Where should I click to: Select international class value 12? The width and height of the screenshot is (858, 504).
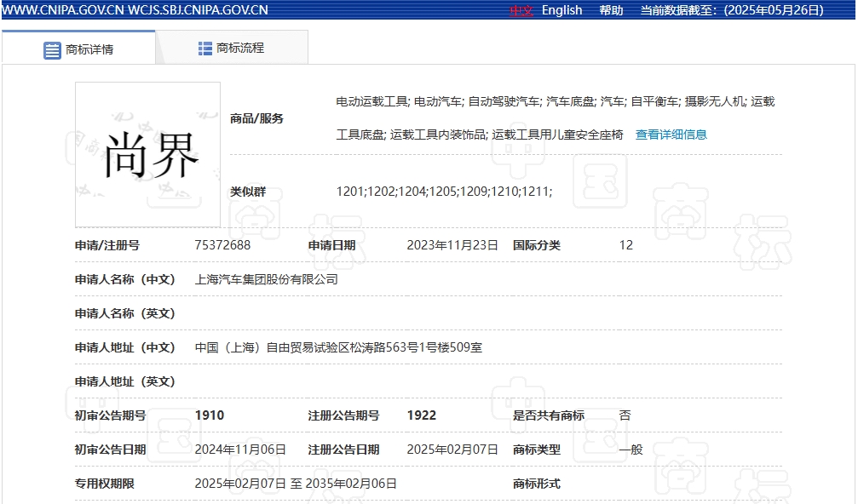626,245
